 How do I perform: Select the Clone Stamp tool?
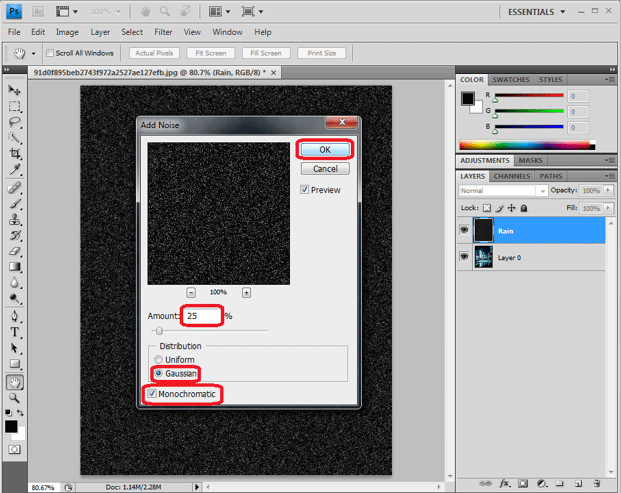15,219
